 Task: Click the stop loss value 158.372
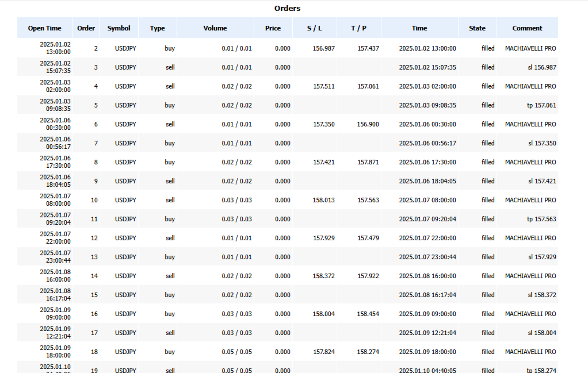[323, 276]
